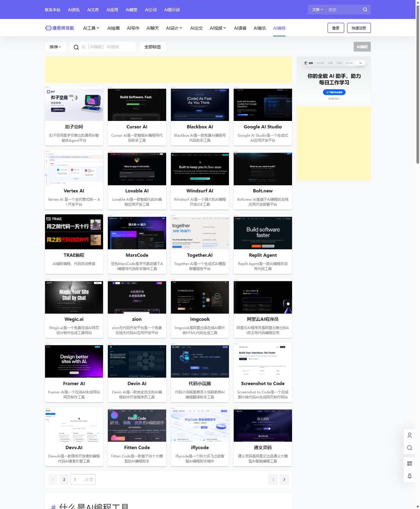Expand the 文章 search type dropdown

pos(317,9)
